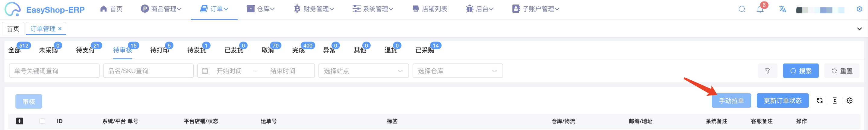Switch to the 待打印 tab
Viewport: 868px width, 130px height.
coord(159,50)
